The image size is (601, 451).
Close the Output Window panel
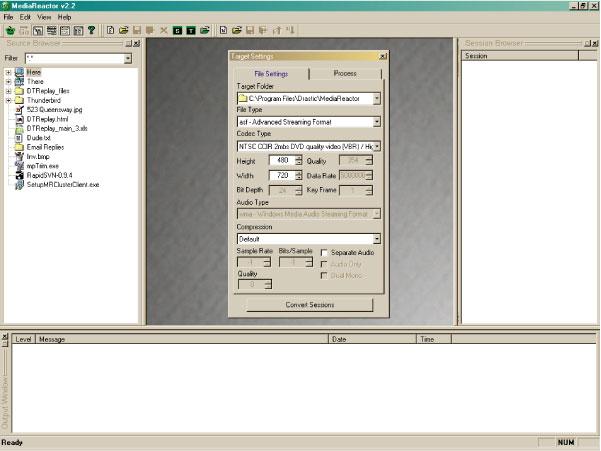[5, 336]
